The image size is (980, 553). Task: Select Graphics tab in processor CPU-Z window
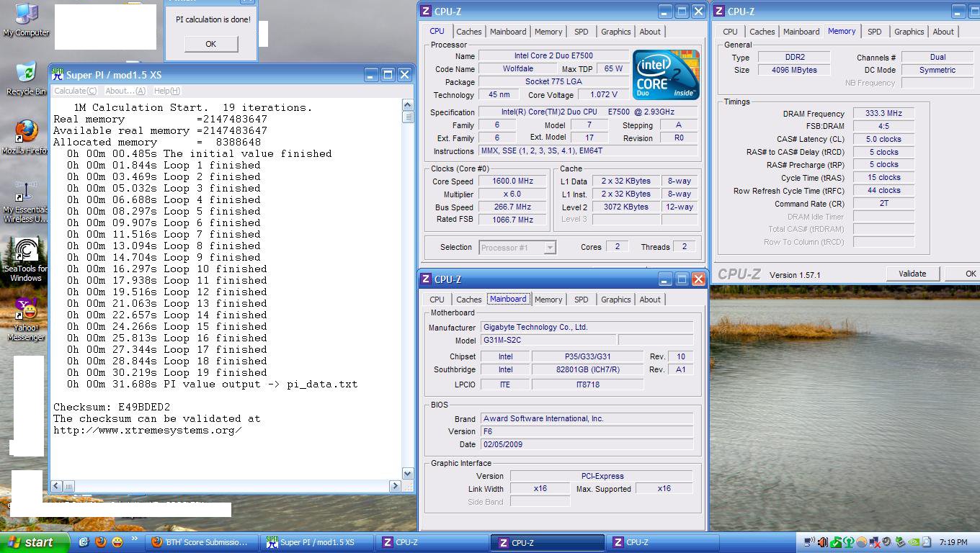tap(615, 32)
